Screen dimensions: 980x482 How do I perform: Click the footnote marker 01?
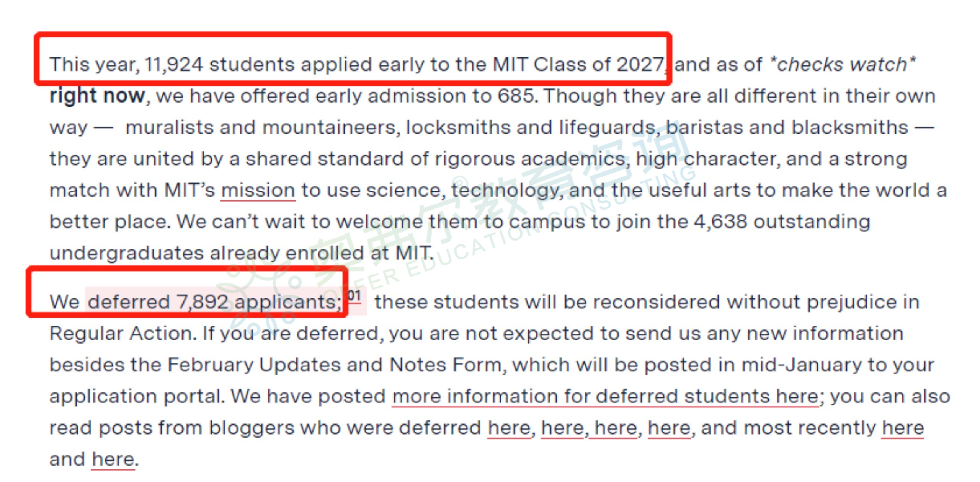(354, 296)
